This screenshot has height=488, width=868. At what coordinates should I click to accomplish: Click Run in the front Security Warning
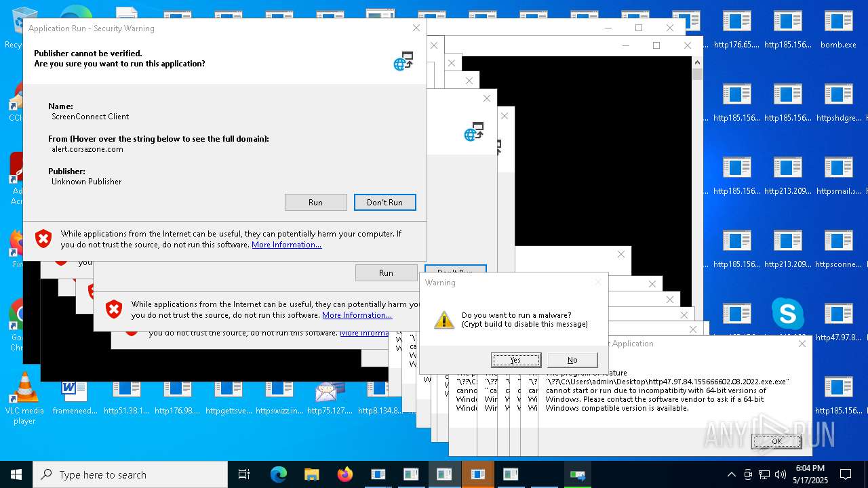(x=315, y=202)
